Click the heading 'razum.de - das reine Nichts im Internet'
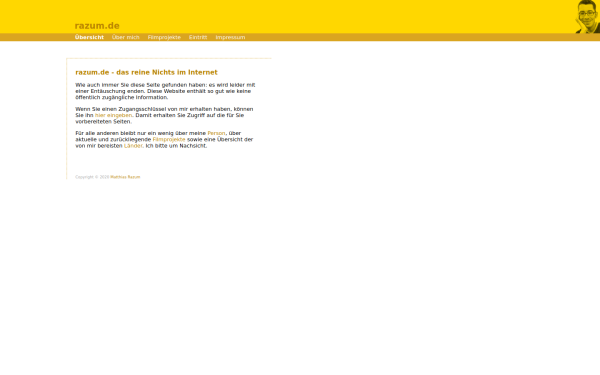600x375 pixels. 146,72
